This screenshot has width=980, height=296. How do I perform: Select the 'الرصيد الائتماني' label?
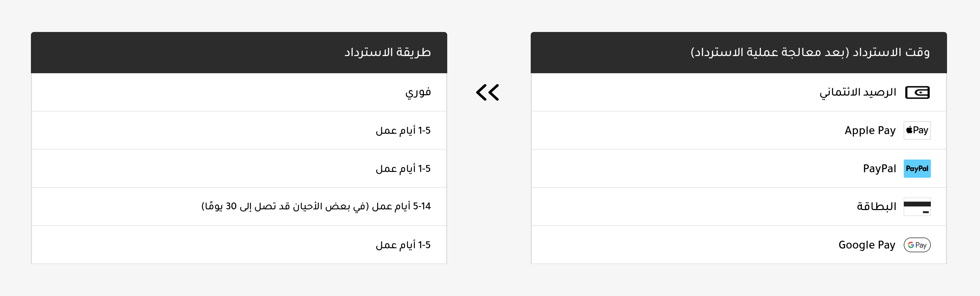pos(858,92)
